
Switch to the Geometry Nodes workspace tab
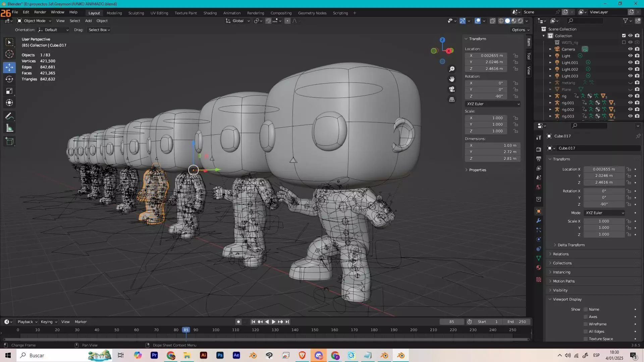(x=312, y=13)
